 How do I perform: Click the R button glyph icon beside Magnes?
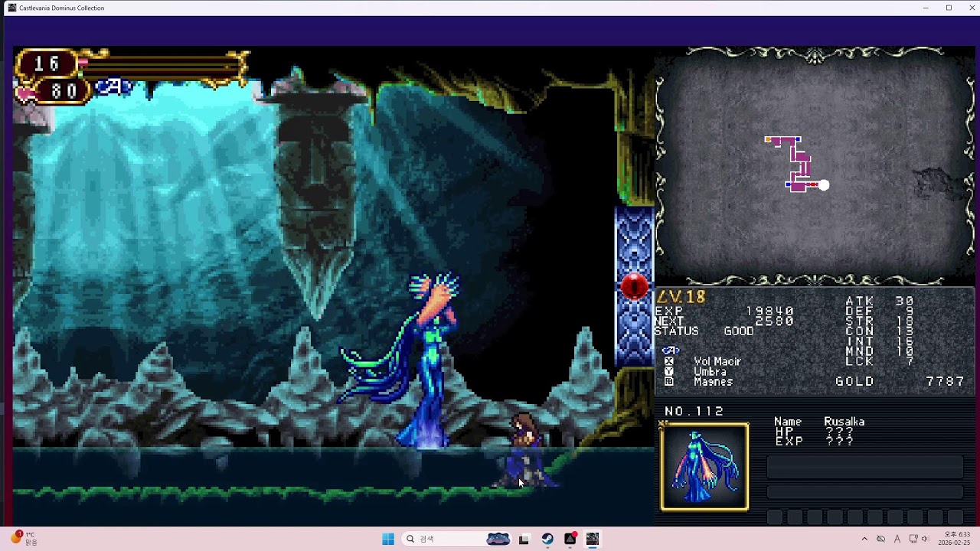click(669, 381)
